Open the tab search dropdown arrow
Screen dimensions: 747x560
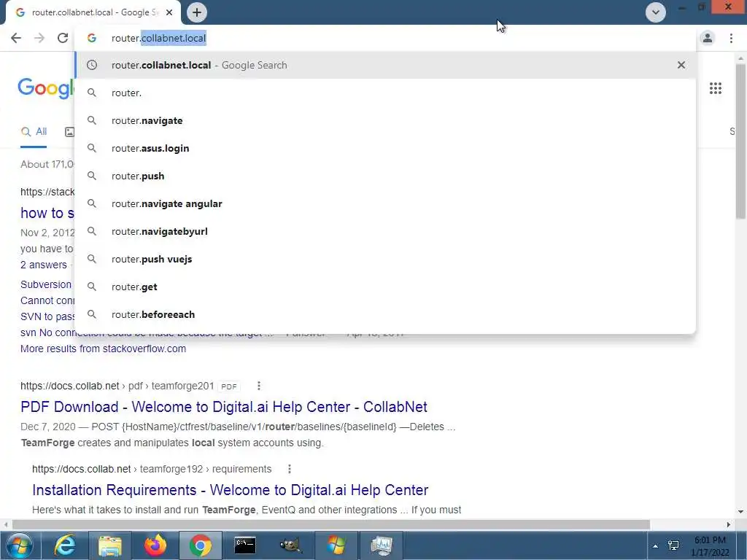[656, 12]
